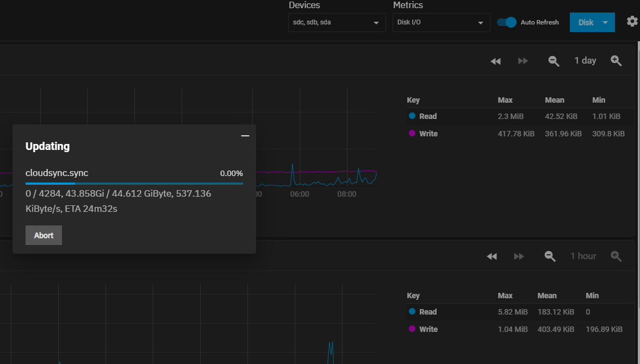Zoom in the 1 day chart
Screen dimensions: 640x364
616,61
